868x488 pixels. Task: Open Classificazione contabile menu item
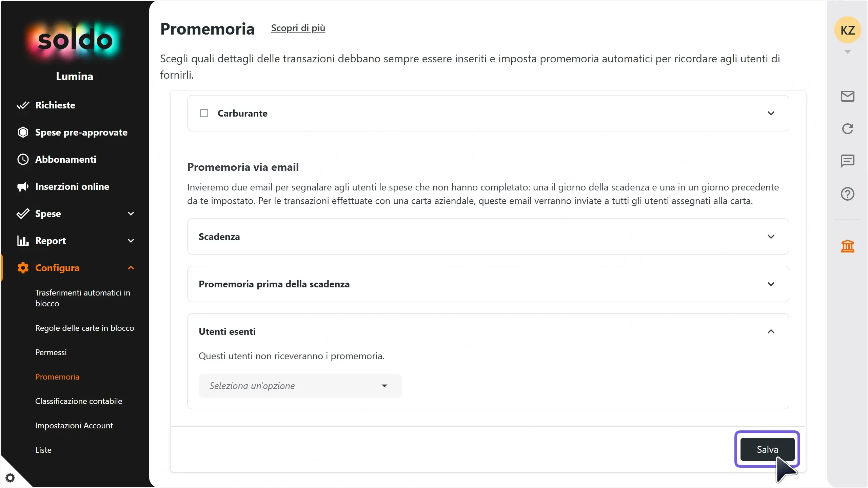click(79, 401)
